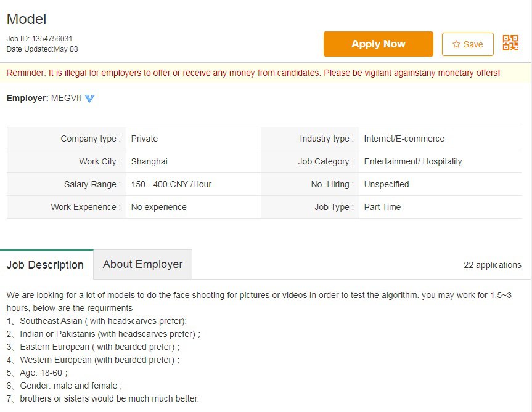This screenshot has width=532, height=412.
Task: Click the blue verified badge beside MEGVII
Action: point(89,99)
